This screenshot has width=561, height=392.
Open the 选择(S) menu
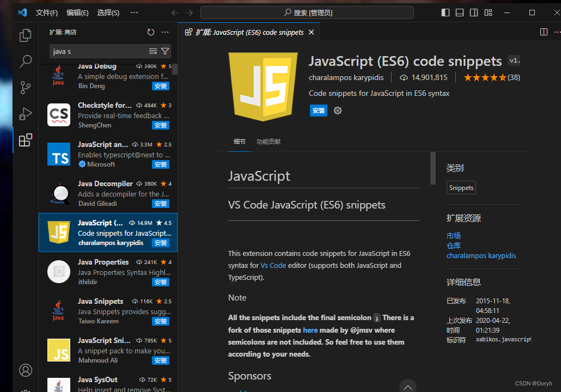[x=108, y=13]
